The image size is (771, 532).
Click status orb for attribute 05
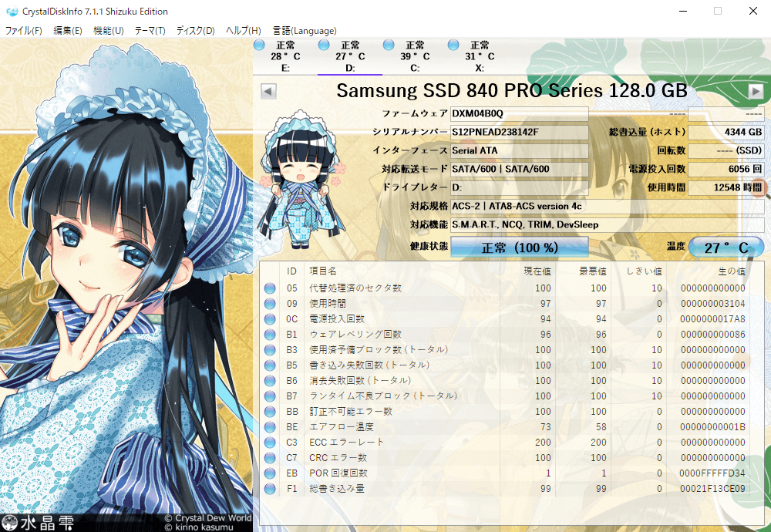tap(270, 288)
